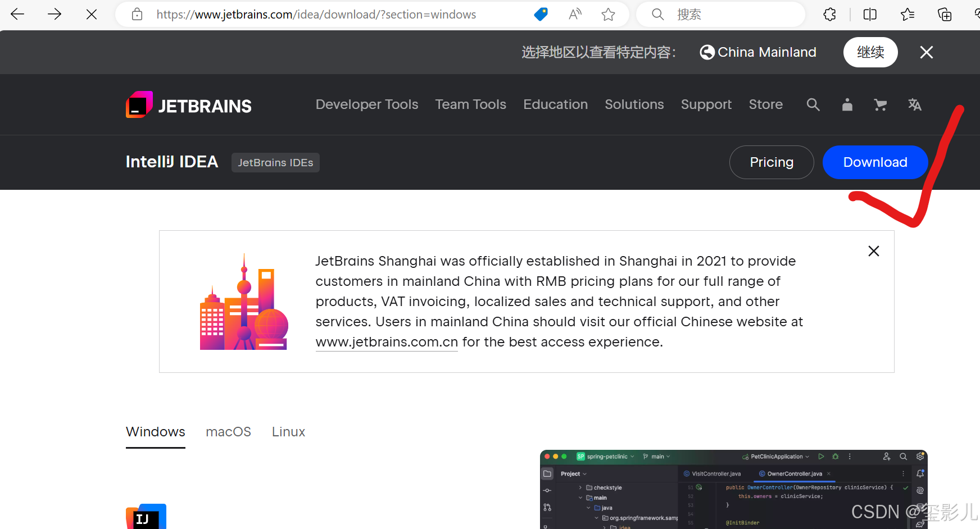980x529 pixels.
Task: Open the shopping cart icon on the JetBrains navbar
Action: [880, 104]
